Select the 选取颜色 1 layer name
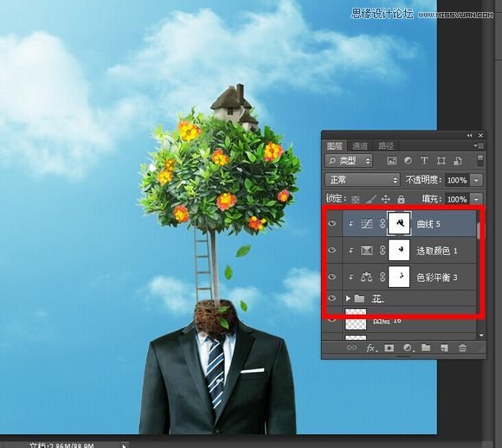Screen dimensions: 502x448 tap(437, 251)
